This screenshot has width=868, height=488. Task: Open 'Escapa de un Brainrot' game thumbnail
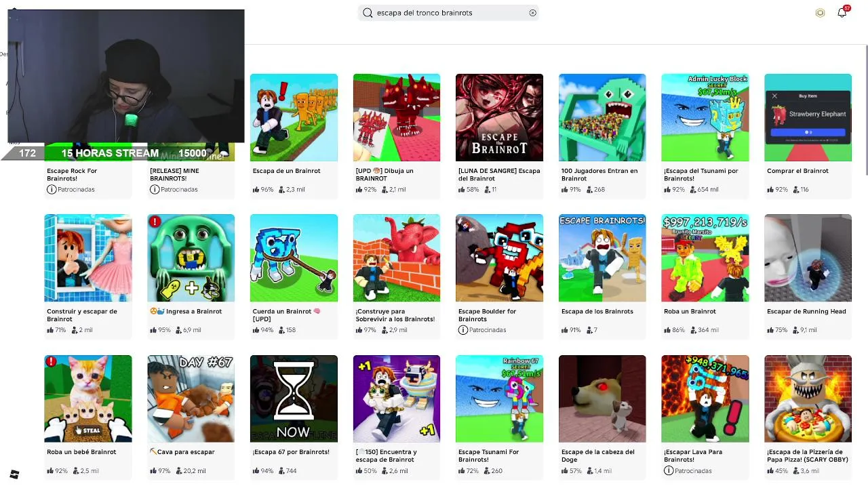[x=294, y=117]
